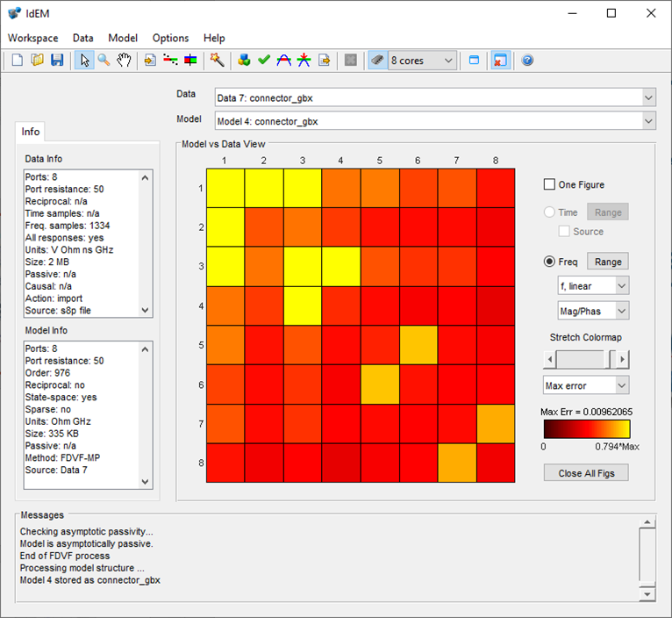This screenshot has width=672, height=618.
Task: Open the Max error dropdown
Action: [586, 385]
